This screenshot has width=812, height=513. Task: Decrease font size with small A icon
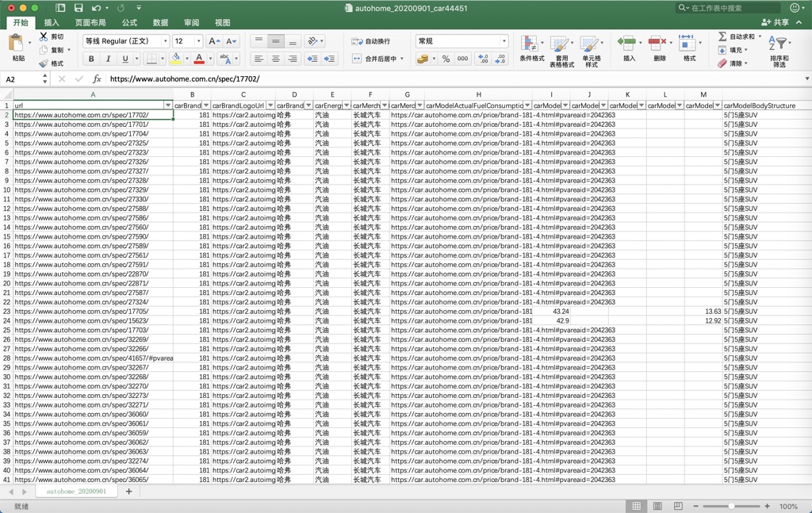click(x=231, y=41)
